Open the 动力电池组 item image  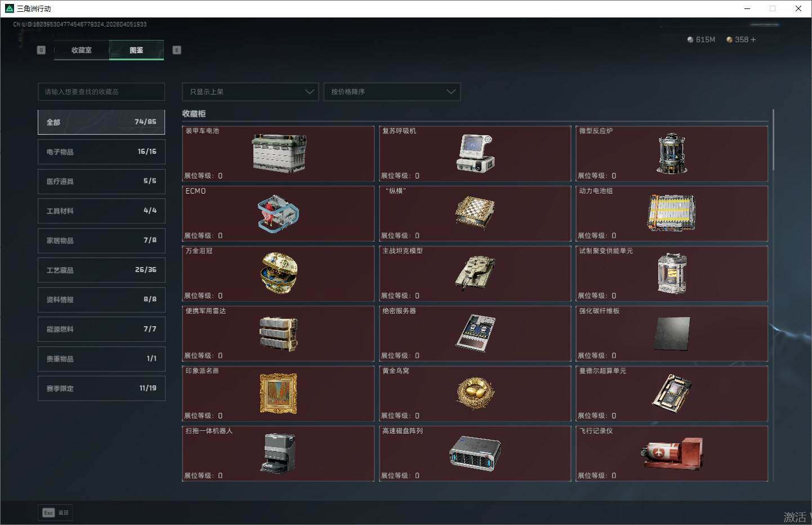pyautogui.click(x=671, y=213)
